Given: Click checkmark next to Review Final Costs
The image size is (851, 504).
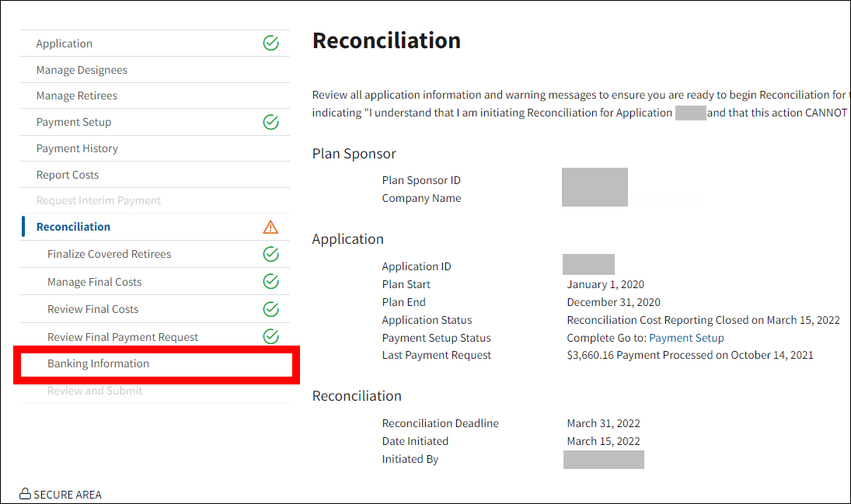Looking at the screenshot, I should (x=270, y=309).
